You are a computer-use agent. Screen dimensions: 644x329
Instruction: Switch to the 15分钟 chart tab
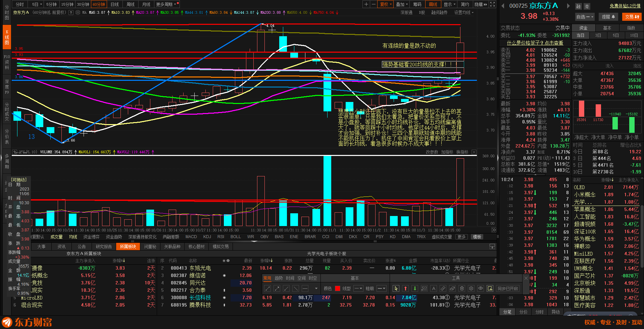[x=67, y=4]
